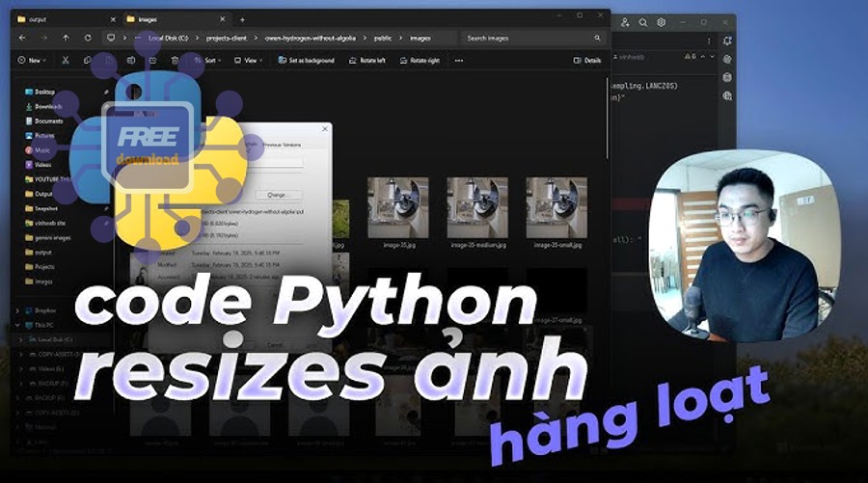Expand the Dropbox tree node
The image size is (868, 483).
click(x=19, y=310)
